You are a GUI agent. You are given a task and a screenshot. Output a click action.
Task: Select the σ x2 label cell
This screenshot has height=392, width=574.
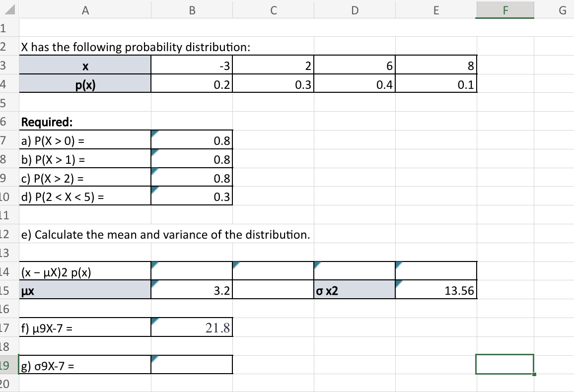[355, 290]
